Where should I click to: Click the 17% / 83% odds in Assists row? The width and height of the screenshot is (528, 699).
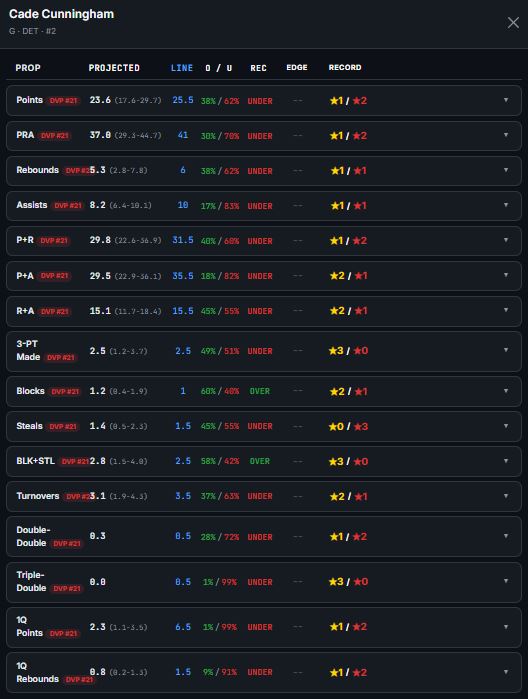(220, 206)
